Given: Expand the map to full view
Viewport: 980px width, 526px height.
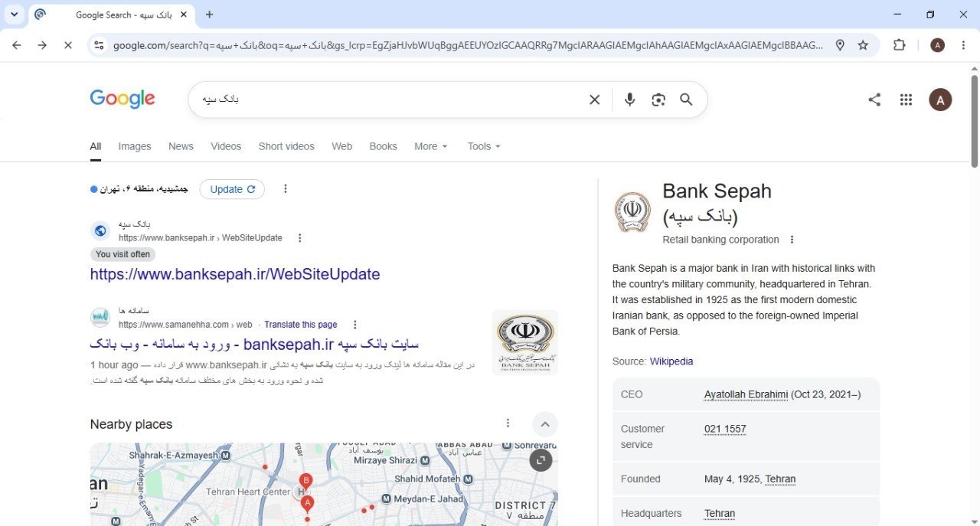Looking at the screenshot, I should click(541, 459).
